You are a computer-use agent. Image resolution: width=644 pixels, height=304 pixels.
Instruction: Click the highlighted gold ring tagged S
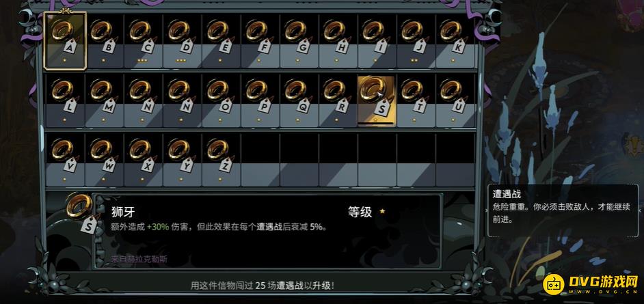(x=377, y=100)
